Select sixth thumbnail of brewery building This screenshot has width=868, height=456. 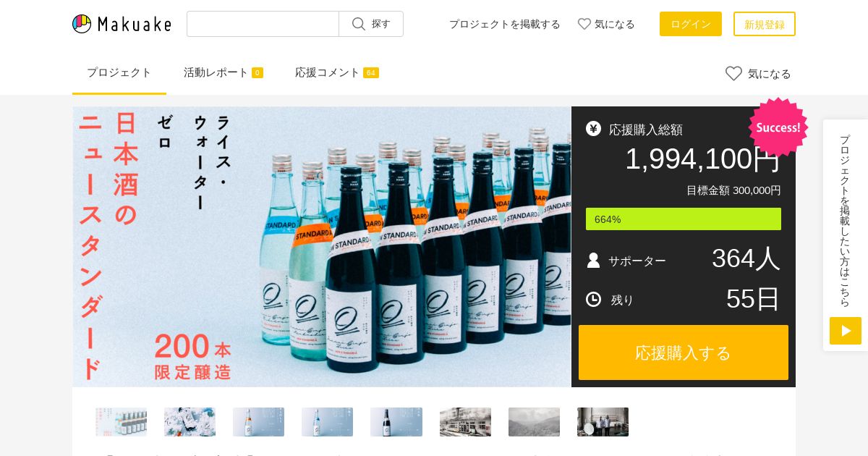pos(465,422)
